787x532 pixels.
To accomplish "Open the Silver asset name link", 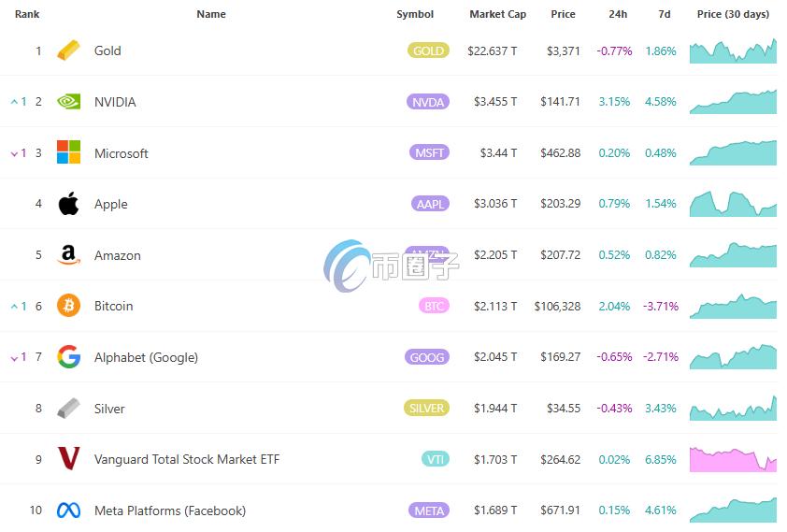I will [109, 409].
